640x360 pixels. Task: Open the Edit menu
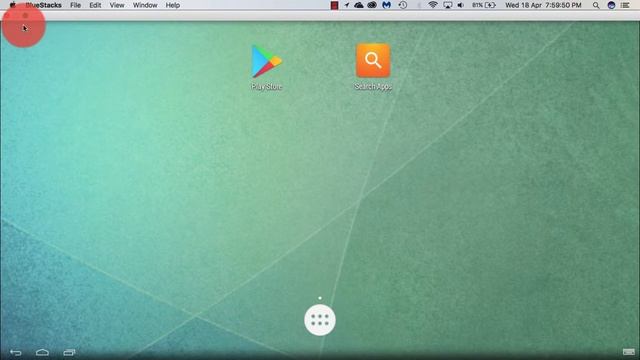[95, 5]
